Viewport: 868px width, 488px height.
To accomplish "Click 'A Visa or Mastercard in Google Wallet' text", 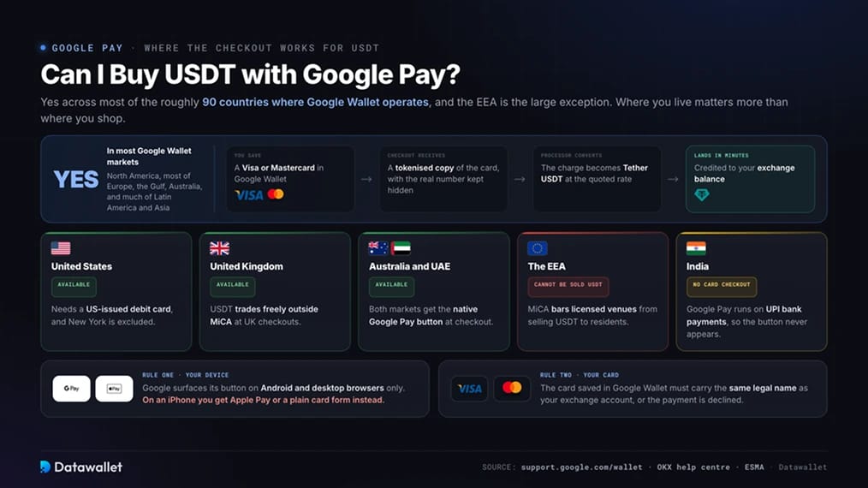I will tap(278, 174).
